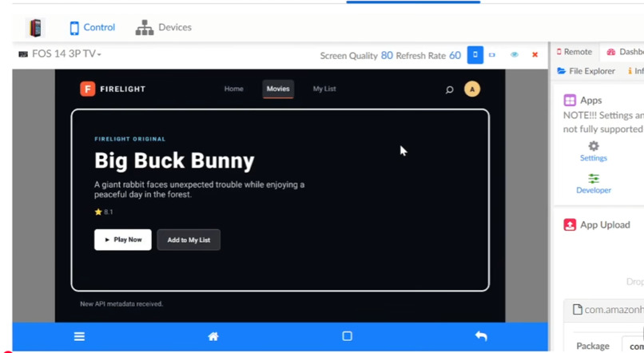The height and width of the screenshot is (353, 644).
Task: Go to Home in Firelight navigation
Action: [x=233, y=89]
